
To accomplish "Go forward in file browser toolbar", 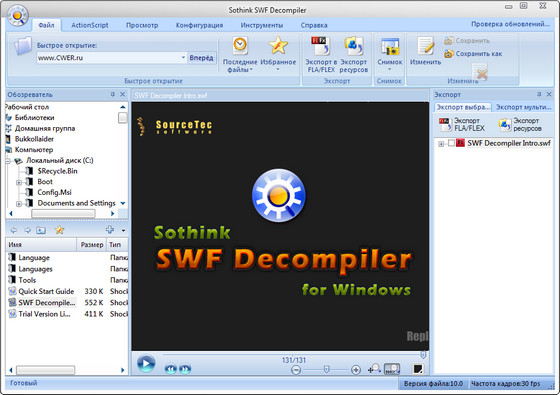I will (x=28, y=230).
